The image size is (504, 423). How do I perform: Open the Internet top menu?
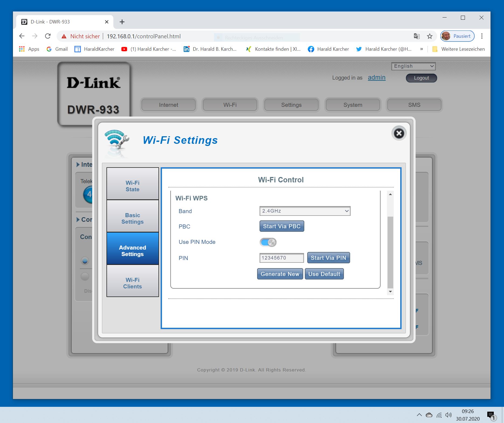[x=169, y=105]
